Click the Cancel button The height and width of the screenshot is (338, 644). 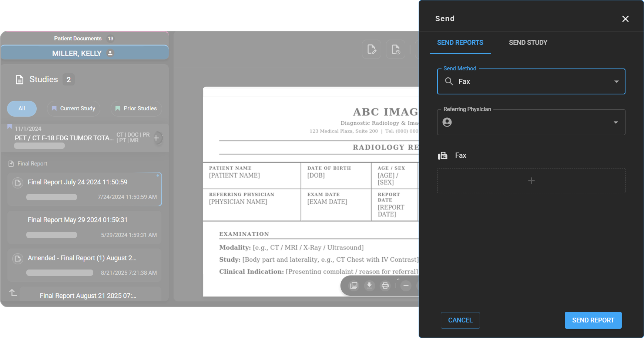coord(460,320)
